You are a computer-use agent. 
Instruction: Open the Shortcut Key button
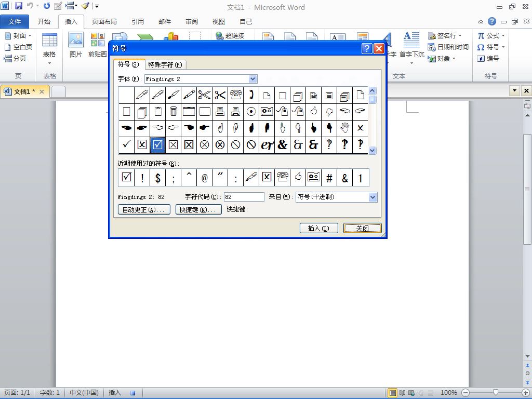(x=198, y=210)
